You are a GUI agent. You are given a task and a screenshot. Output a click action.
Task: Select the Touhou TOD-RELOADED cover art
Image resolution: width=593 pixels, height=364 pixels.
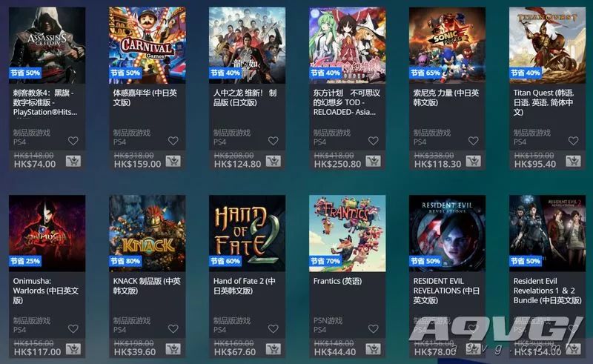pos(347,45)
